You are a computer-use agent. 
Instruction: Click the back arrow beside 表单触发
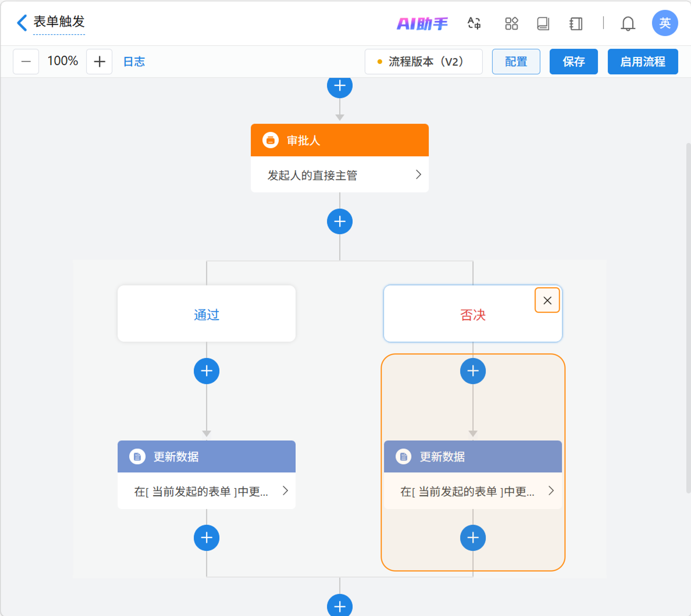22,23
